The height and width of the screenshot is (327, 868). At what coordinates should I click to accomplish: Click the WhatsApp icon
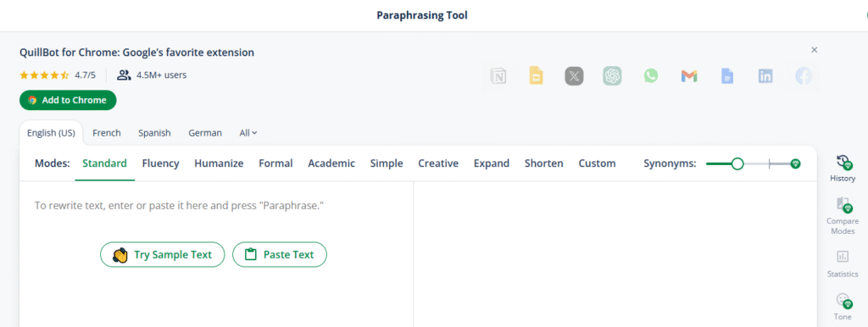650,75
